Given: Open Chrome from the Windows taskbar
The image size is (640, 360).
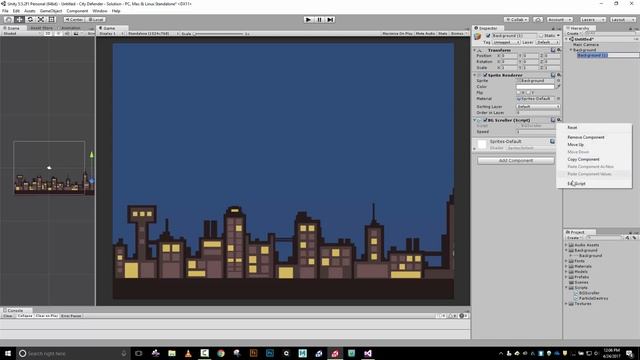Looking at the screenshot, I should (x=221, y=353).
